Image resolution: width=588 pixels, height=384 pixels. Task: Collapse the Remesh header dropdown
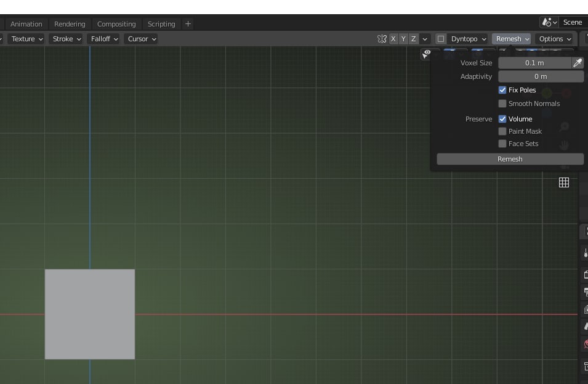[x=512, y=39]
